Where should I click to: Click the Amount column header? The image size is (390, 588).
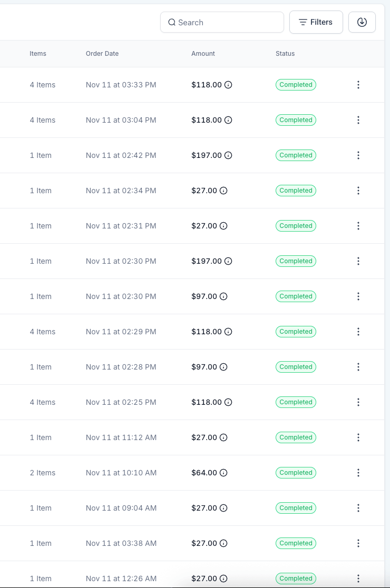(x=203, y=54)
